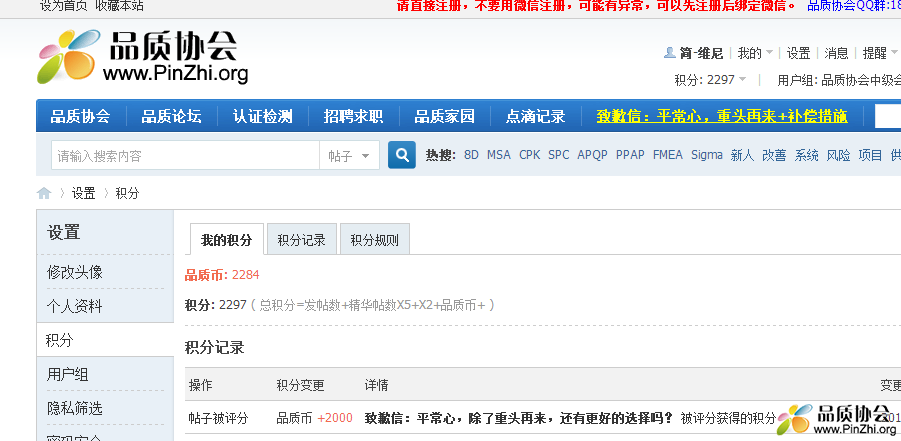Open 设置 in the top user bar
Screen dimensions: 901x441
798,53
